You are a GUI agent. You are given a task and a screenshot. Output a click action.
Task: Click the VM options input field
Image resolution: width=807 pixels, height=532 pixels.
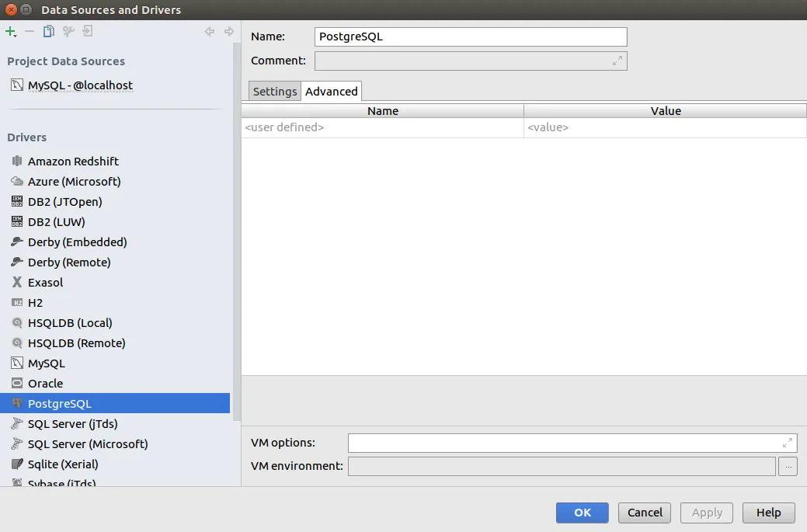point(572,443)
